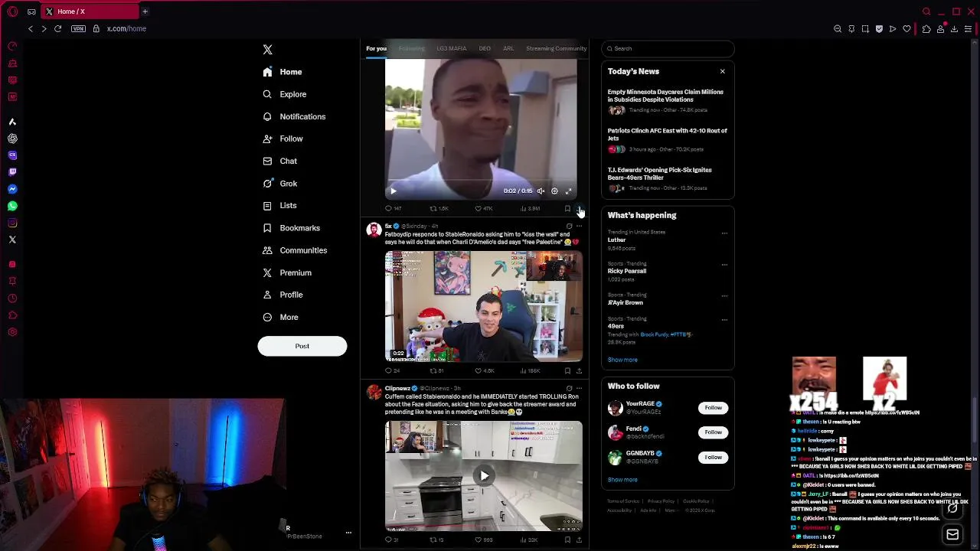980x551 pixels.
Task: Like the 5x post with 4.8K likes
Action: 484,370
